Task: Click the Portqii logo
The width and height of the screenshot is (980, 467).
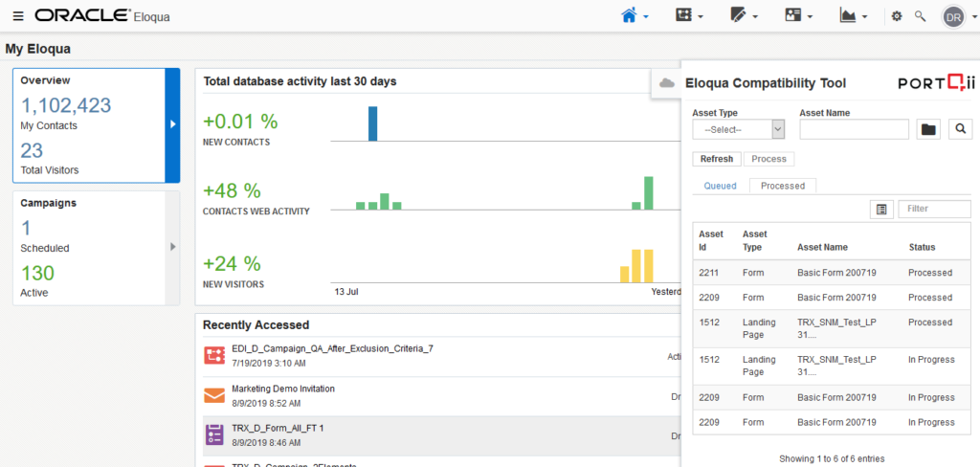Action: click(x=936, y=82)
